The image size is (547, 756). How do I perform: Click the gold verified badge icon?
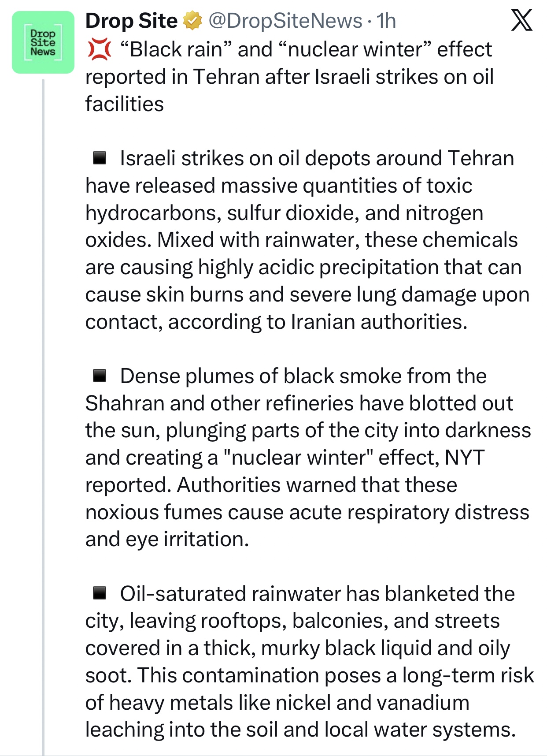pyautogui.click(x=192, y=21)
